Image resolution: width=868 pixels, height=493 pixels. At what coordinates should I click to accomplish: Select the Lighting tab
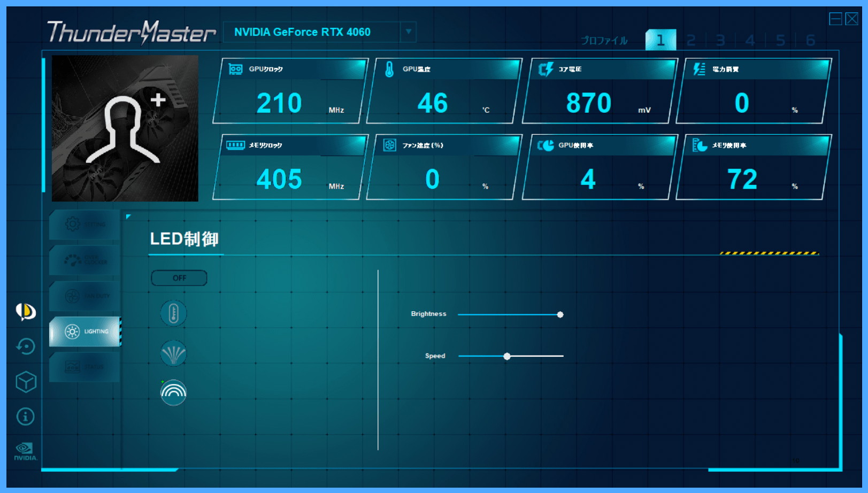click(x=85, y=332)
